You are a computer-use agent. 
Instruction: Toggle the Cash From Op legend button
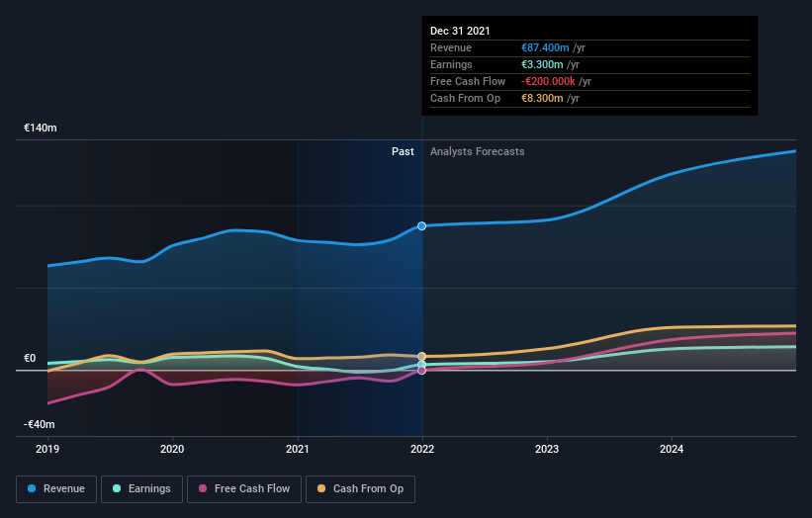[360, 489]
